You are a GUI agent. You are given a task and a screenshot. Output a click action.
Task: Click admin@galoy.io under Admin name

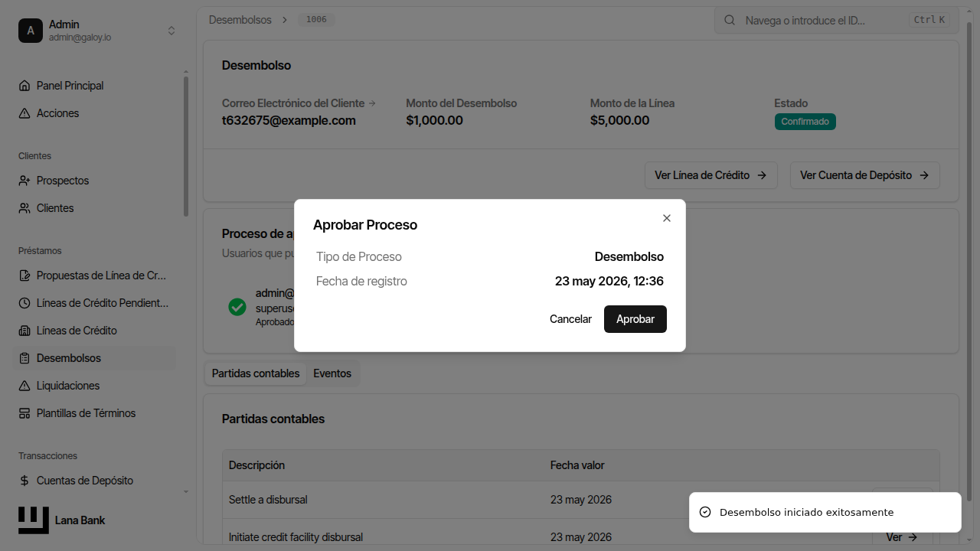[80, 37]
